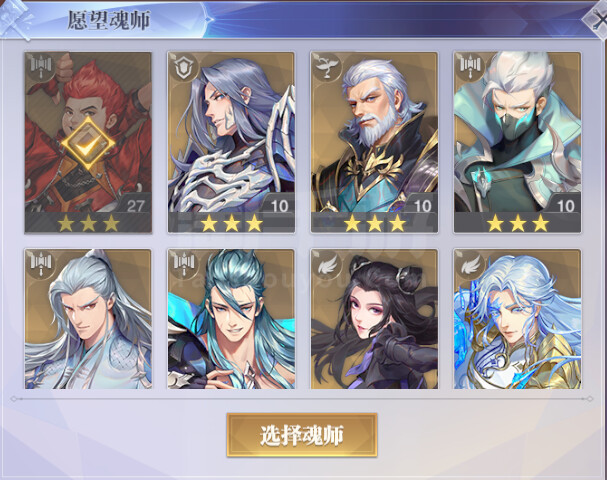Uncheck the golden checkmark on the red-haired card
Viewport: 607px width, 480px height.
[88, 144]
